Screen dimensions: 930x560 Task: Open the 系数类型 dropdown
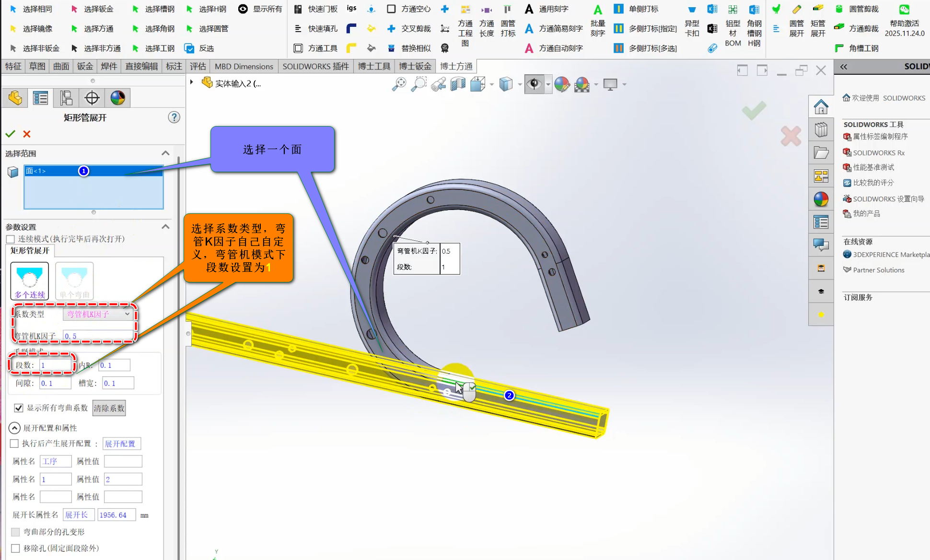coord(98,314)
